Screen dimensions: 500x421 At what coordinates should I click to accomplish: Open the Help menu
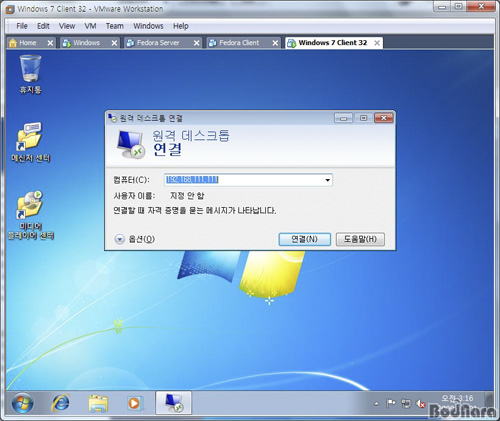[181, 26]
